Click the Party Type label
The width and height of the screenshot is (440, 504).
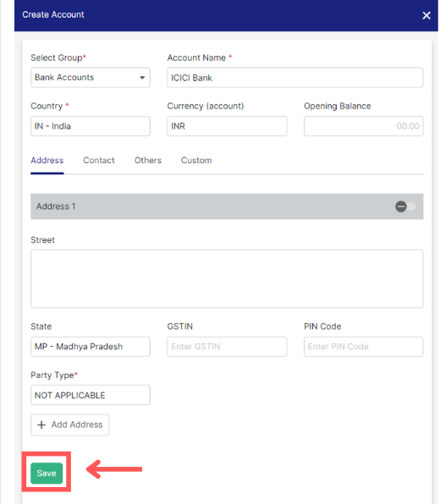[x=54, y=375]
